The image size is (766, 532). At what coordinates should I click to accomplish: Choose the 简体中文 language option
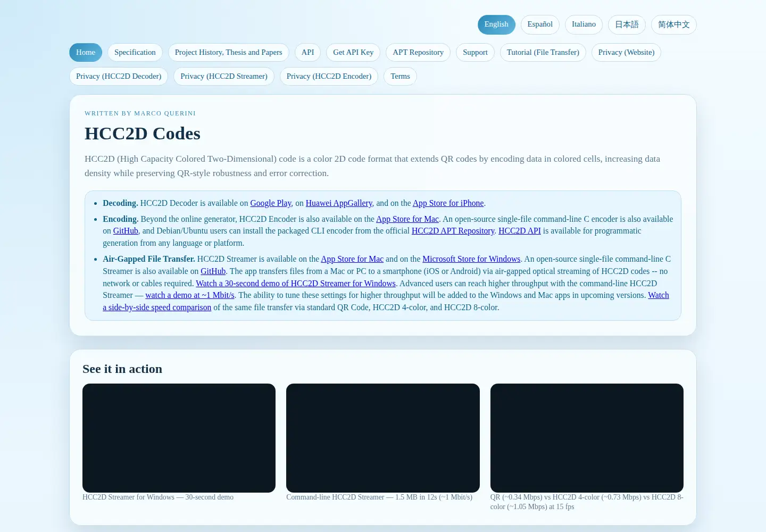(674, 24)
